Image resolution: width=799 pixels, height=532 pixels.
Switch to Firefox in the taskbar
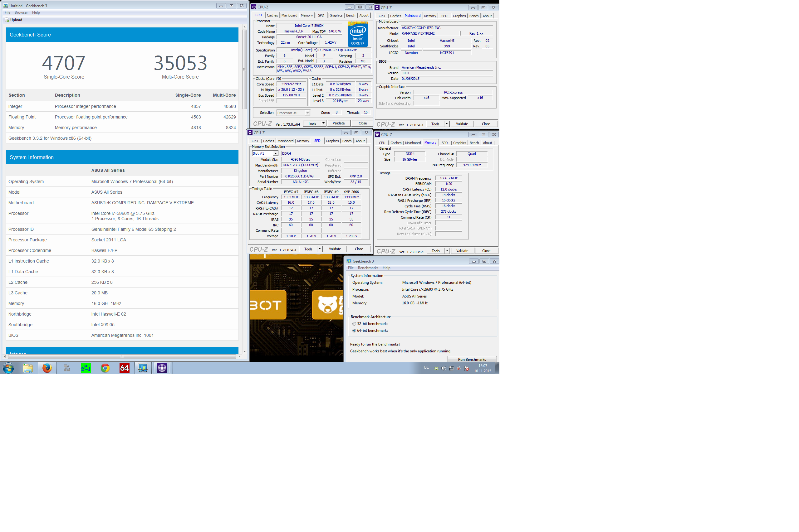[x=47, y=368]
